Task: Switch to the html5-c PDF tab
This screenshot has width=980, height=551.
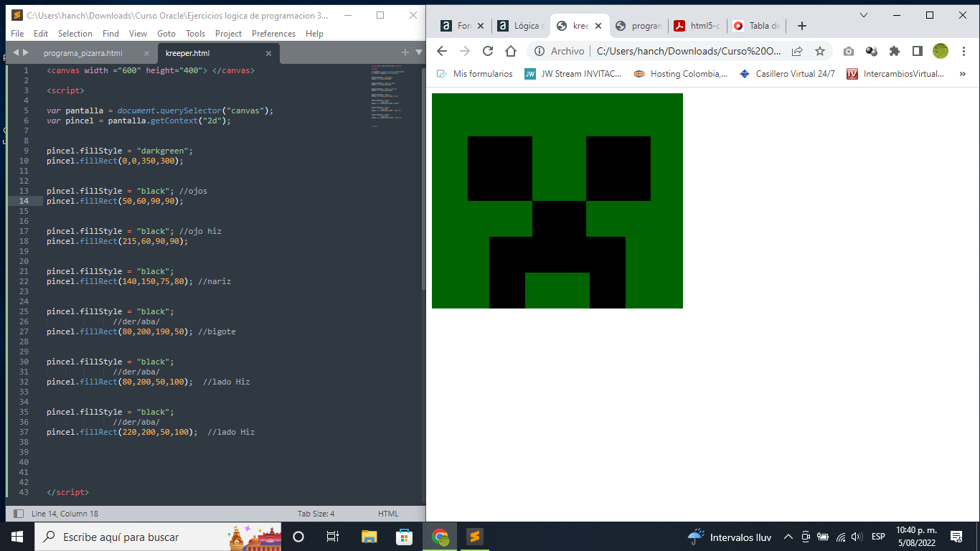Action: pos(696,26)
